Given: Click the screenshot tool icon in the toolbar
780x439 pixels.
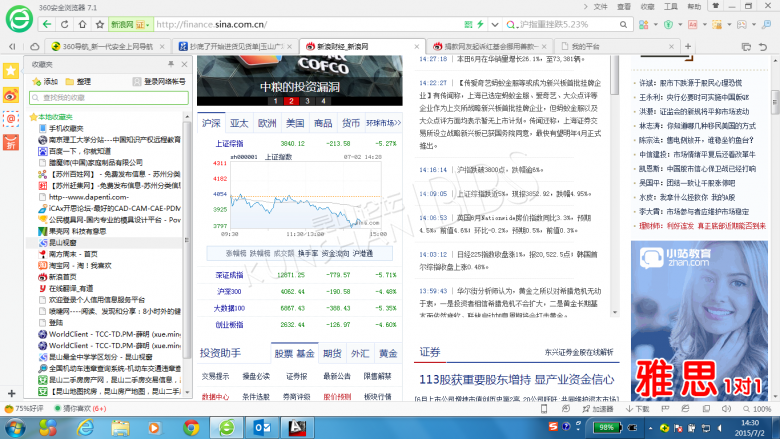Looking at the screenshot, I should pos(717,24).
